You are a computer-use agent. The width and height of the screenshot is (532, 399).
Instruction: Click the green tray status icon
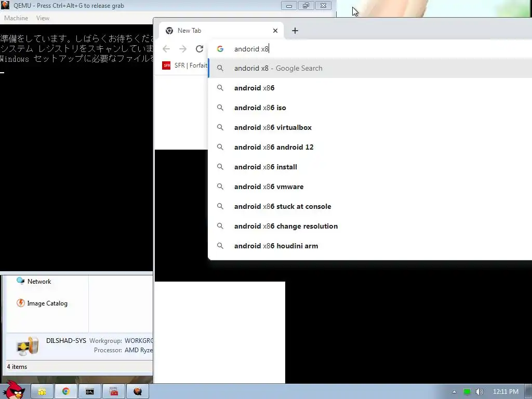[x=467, y=392]
